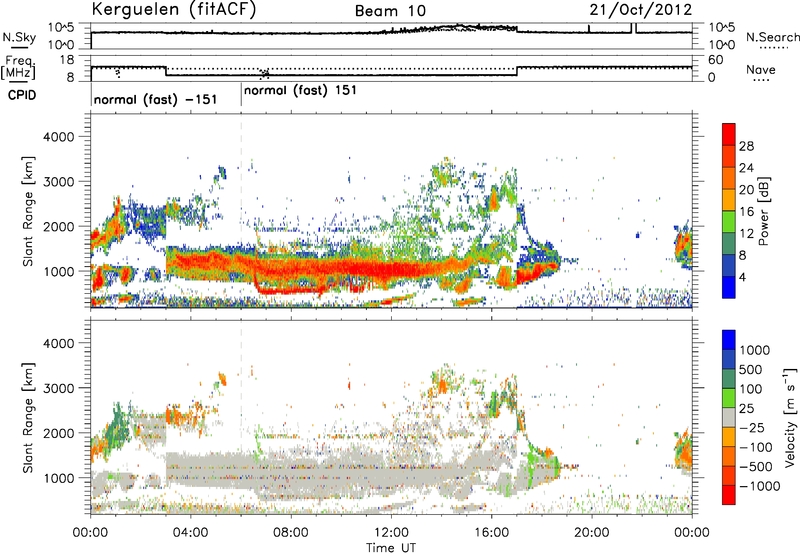Image resolution: width=800 pixels, height=554 pixels.
Task: Pick the red bottom segment of velocity colorbar
Action: [729, 495]
